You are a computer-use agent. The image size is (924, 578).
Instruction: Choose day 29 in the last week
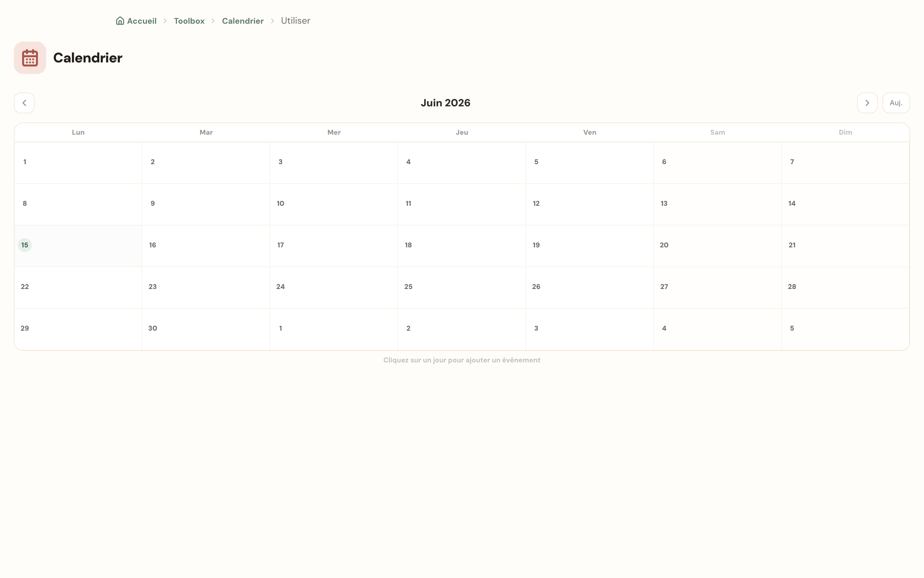coord(78,329)
